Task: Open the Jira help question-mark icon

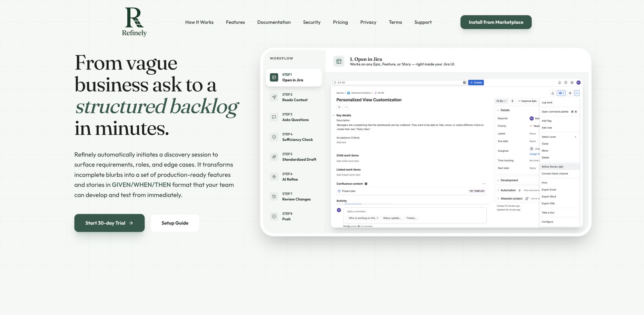Action: point(566,83)
